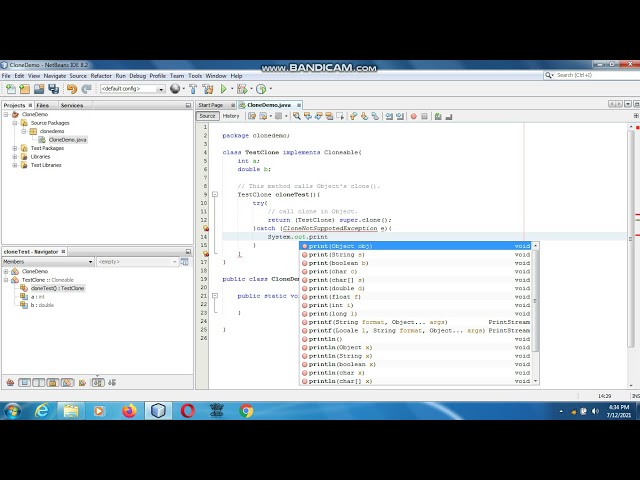640x480 pixels.
Task: Open the Refactor menu
Action: coord(101,76)
